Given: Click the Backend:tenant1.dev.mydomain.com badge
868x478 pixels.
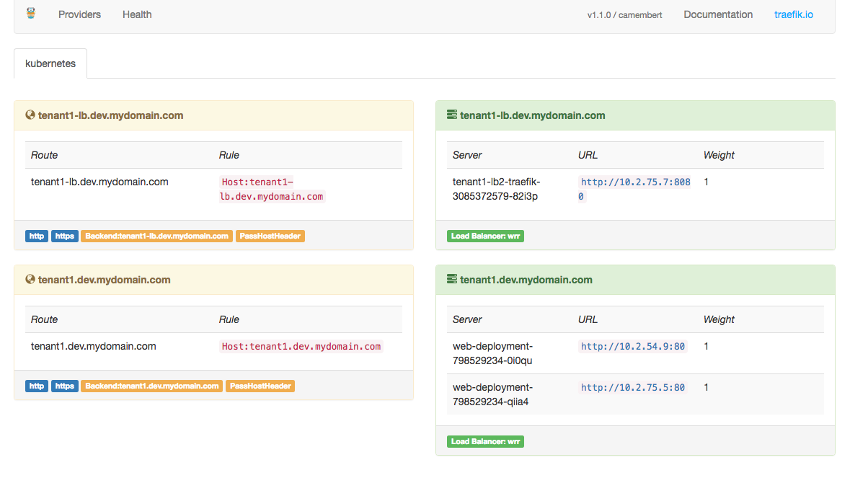Looking at the screenshot, I should (151, 386).
